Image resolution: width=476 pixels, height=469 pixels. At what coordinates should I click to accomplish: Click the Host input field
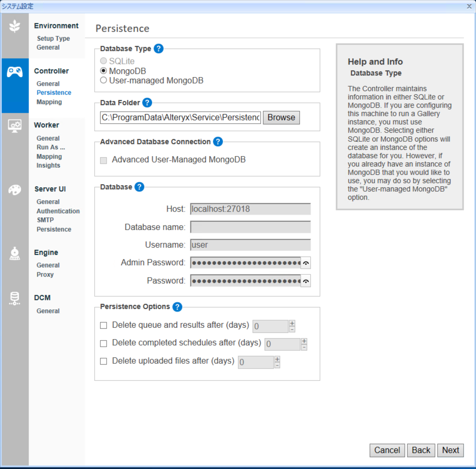coord(250,209)
